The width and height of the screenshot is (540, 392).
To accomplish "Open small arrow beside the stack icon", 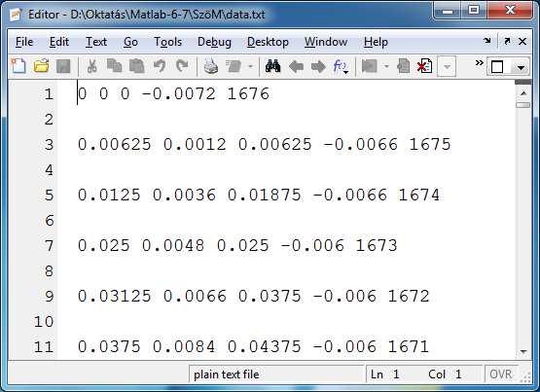I will 250,66.
